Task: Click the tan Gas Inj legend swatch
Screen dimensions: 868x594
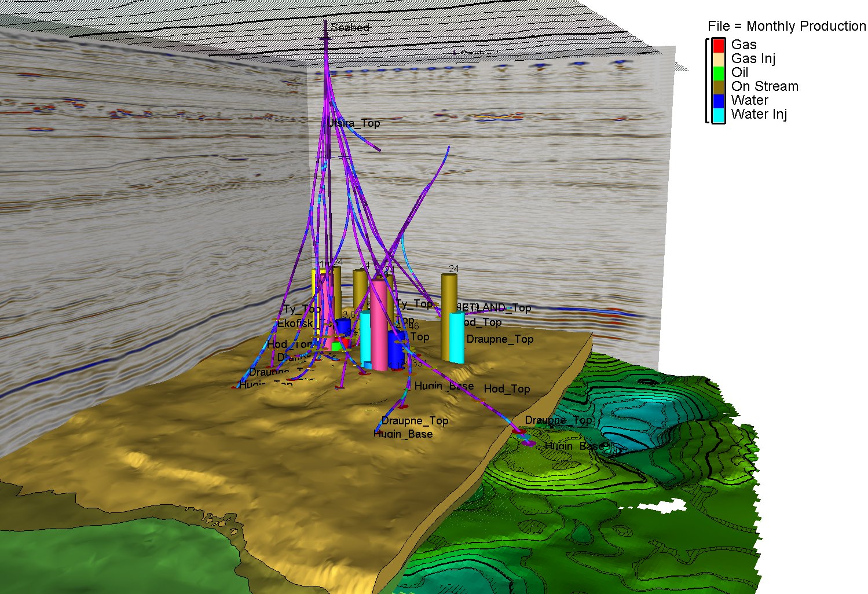Action: [x=718, y=58]
